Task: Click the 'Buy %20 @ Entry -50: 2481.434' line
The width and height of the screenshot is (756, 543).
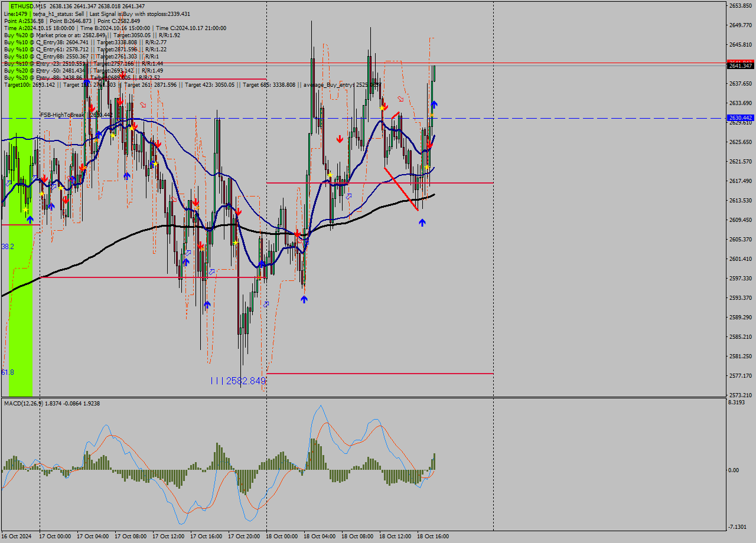Action: [83, 70]
